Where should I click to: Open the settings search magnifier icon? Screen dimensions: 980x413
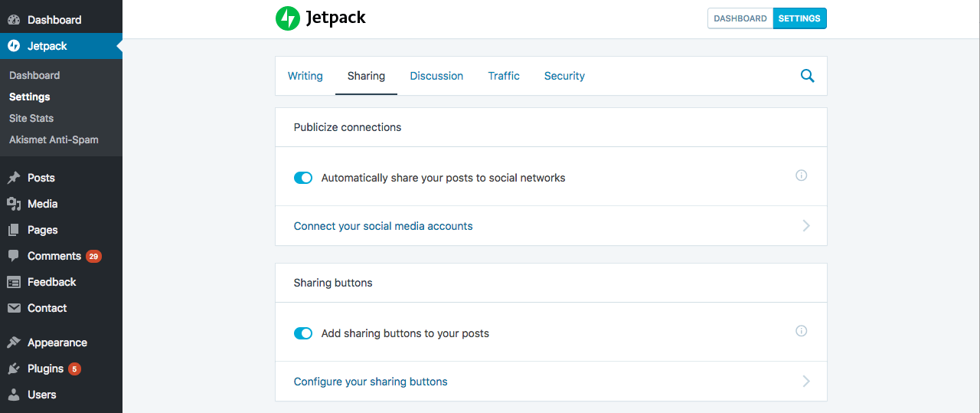(x=807, y=76)
